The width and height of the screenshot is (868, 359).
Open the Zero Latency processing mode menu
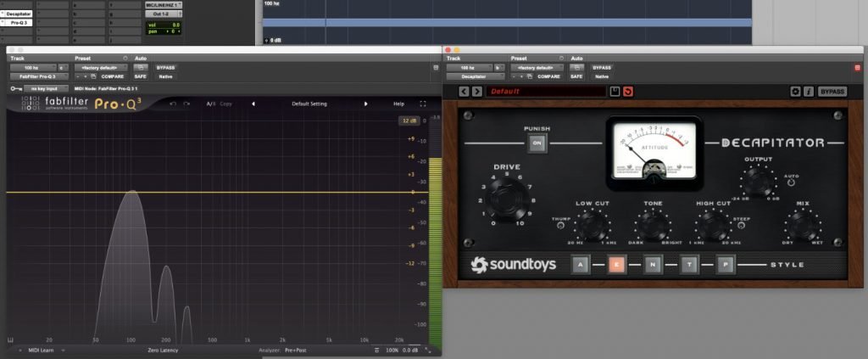pyautogui.click(x=164, y=351)
